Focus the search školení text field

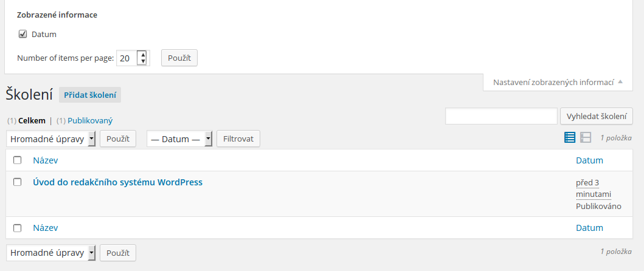[x=501, y=116]
